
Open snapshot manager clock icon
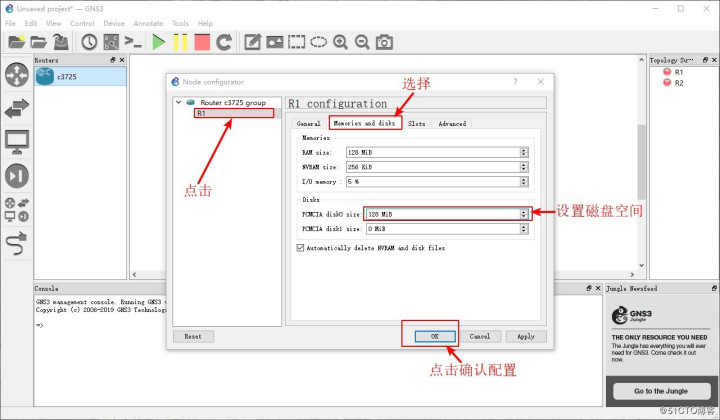click(89, 42)
